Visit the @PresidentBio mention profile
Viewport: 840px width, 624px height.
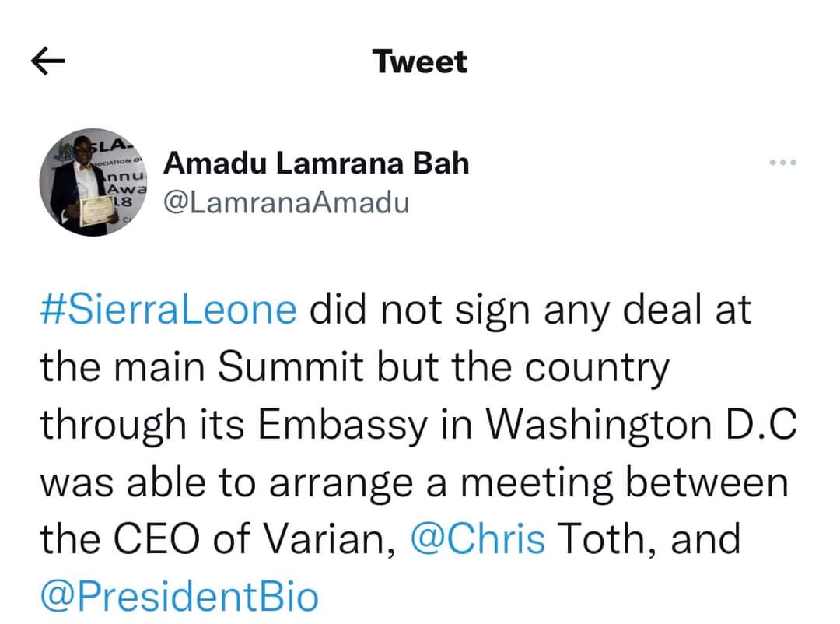(179, 597)
